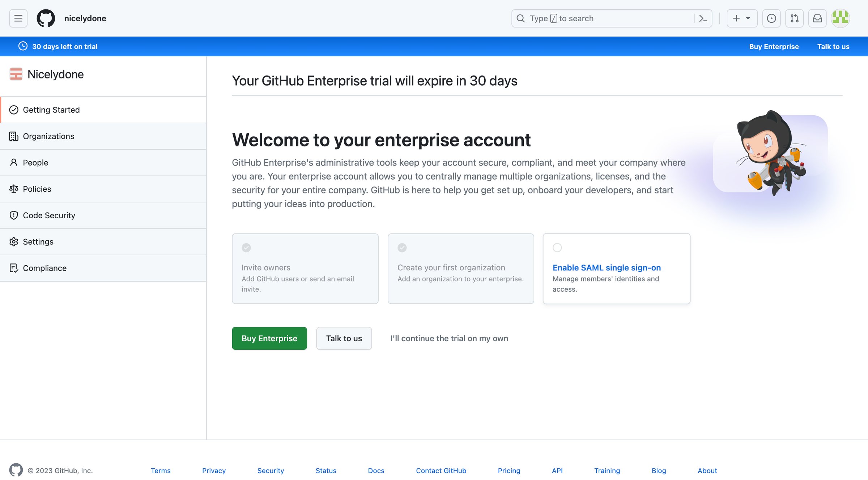Screen dimensions: 868x480
Task: Click the People person icon
Action: [14, 163]
